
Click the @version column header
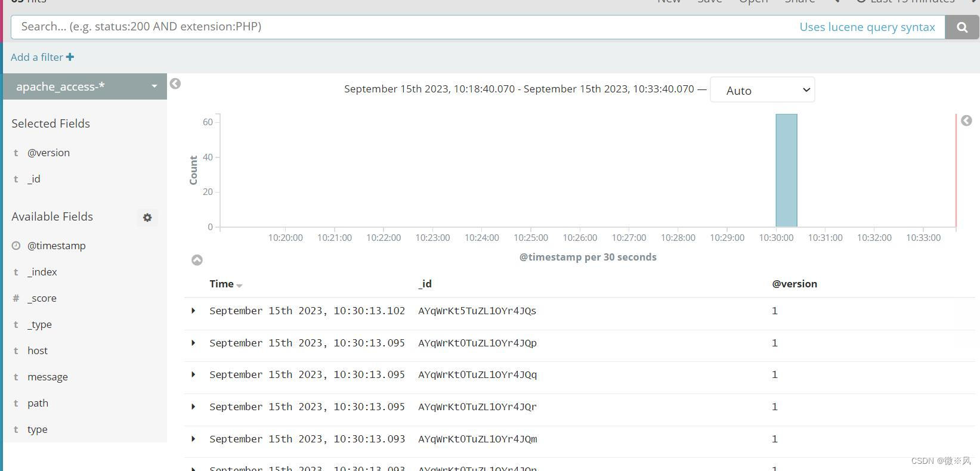[x=794, y=284]
